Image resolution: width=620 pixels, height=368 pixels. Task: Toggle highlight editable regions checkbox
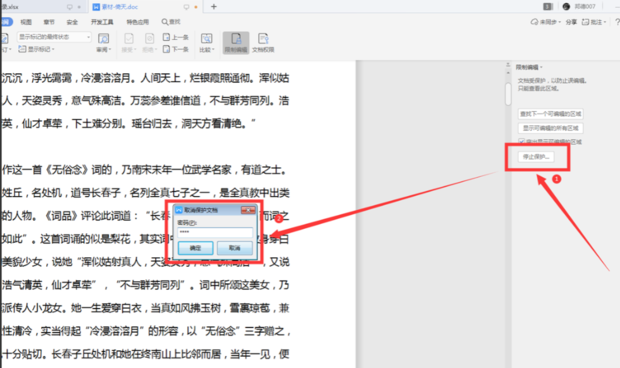522,142
